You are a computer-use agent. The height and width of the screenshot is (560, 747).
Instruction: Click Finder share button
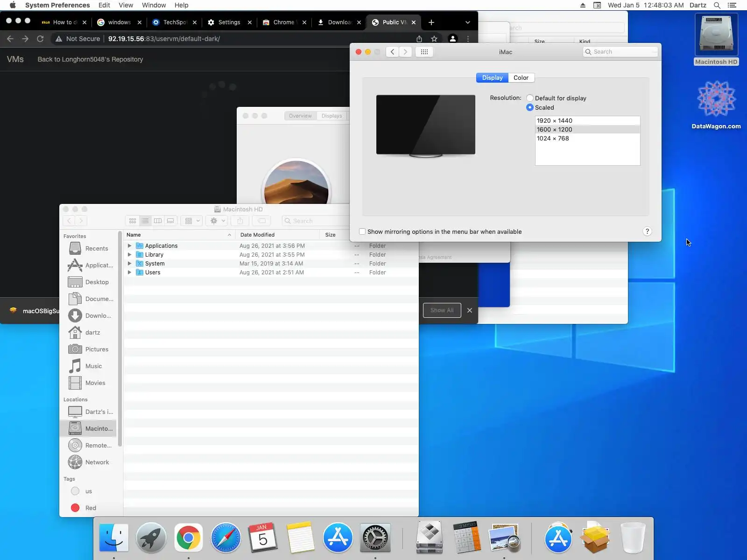(240, 221)
